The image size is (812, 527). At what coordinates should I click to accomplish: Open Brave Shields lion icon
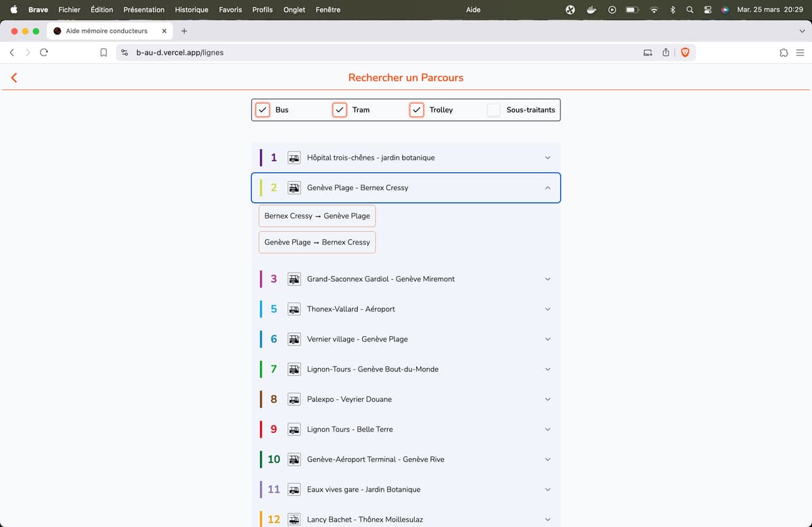[x=685, y=52]
